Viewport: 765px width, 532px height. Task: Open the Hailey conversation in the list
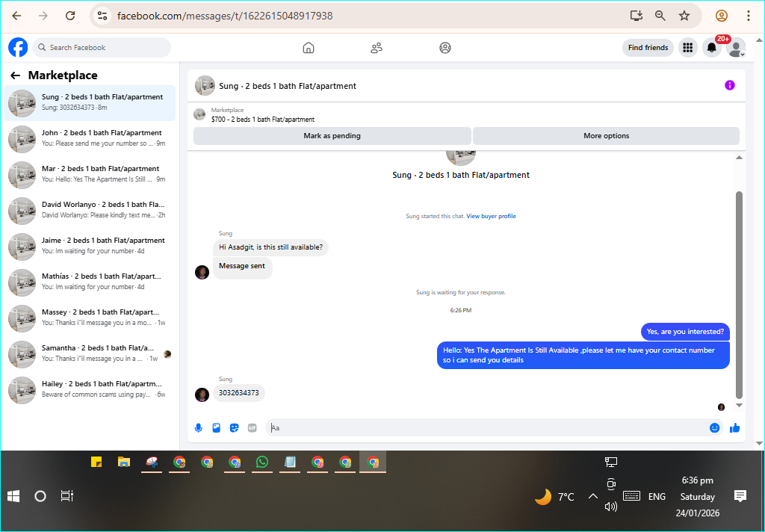click(90, 390)
